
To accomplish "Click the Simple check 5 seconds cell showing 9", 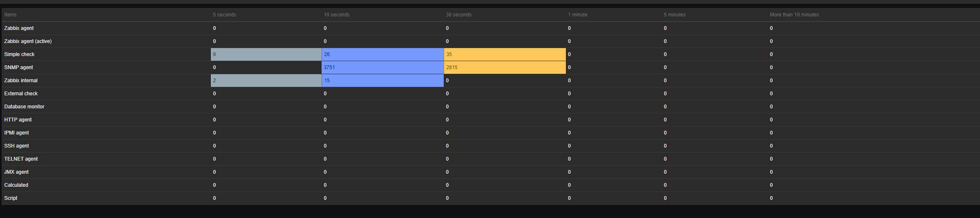I will pyautogui.click(x=266, y=54).
